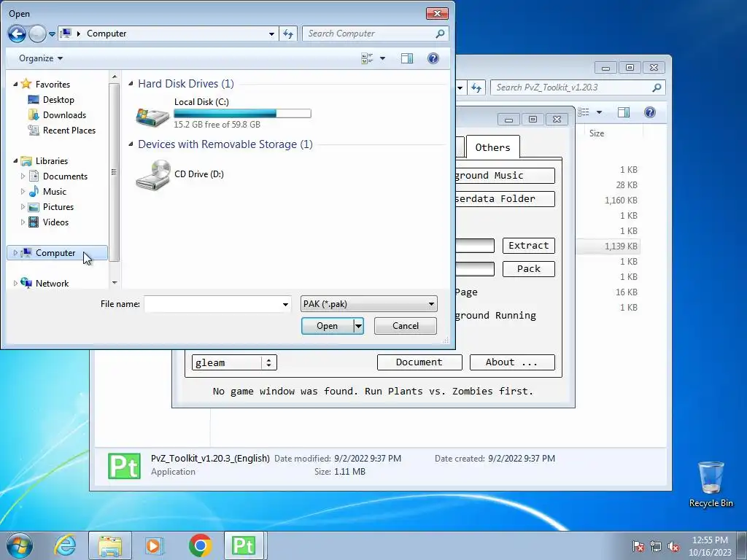
Task: Select the Favorites star in navigation pane
Action: click(26, 85)
